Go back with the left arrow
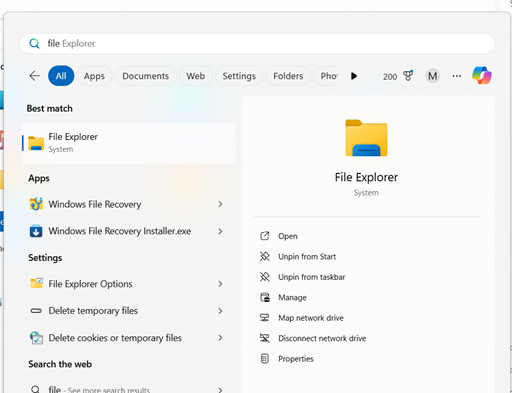This screenshot has width=512, height=393. point(35,76)
